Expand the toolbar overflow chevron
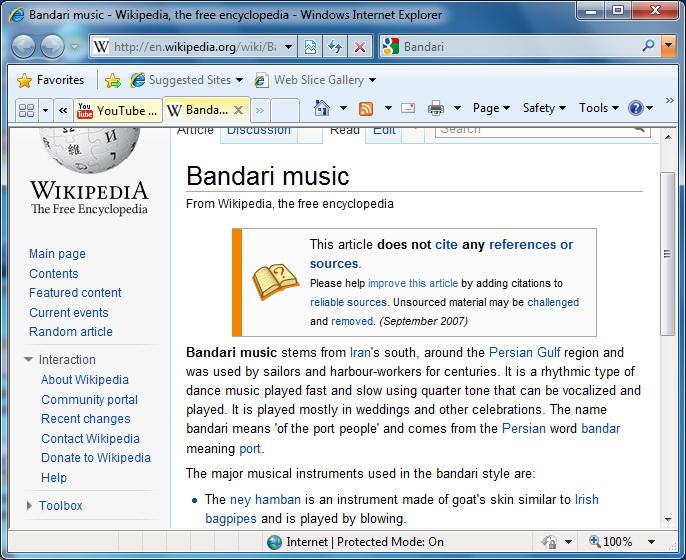The image size is (686, 560). [670, 101]
